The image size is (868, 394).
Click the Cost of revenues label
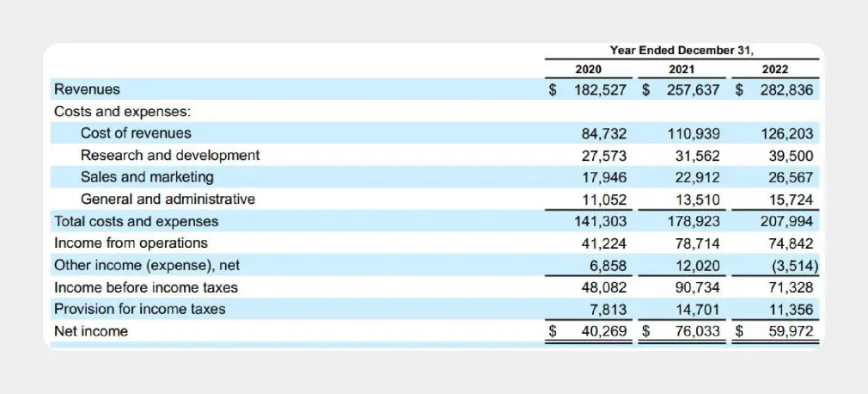tap(136, 133)
